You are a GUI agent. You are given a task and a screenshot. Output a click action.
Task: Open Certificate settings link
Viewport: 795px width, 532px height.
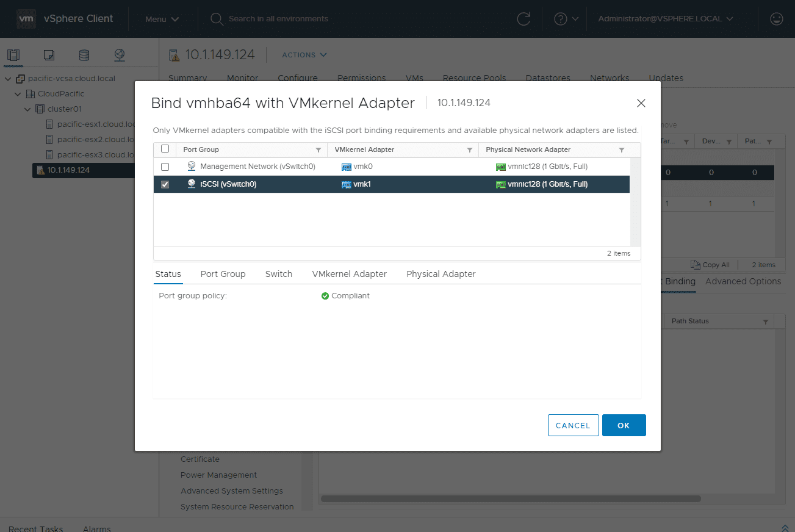click(200, 459)
